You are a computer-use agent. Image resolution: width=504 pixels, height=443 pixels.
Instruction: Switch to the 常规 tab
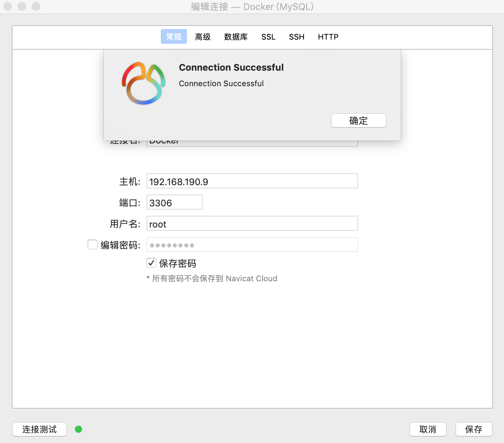(174, 36)
